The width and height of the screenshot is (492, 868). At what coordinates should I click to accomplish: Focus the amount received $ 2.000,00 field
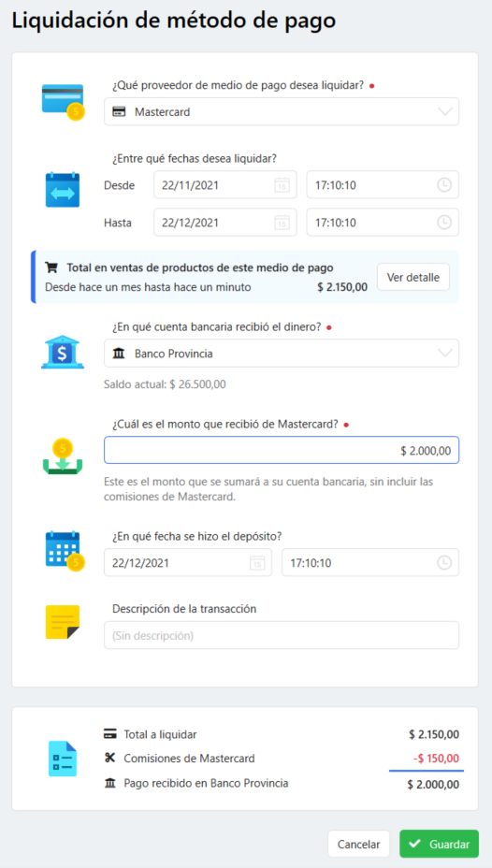point(282,451)
